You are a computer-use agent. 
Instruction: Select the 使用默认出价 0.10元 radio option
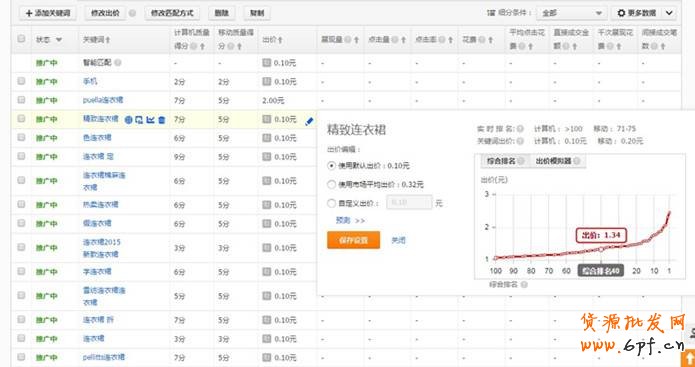coord(331,166)
